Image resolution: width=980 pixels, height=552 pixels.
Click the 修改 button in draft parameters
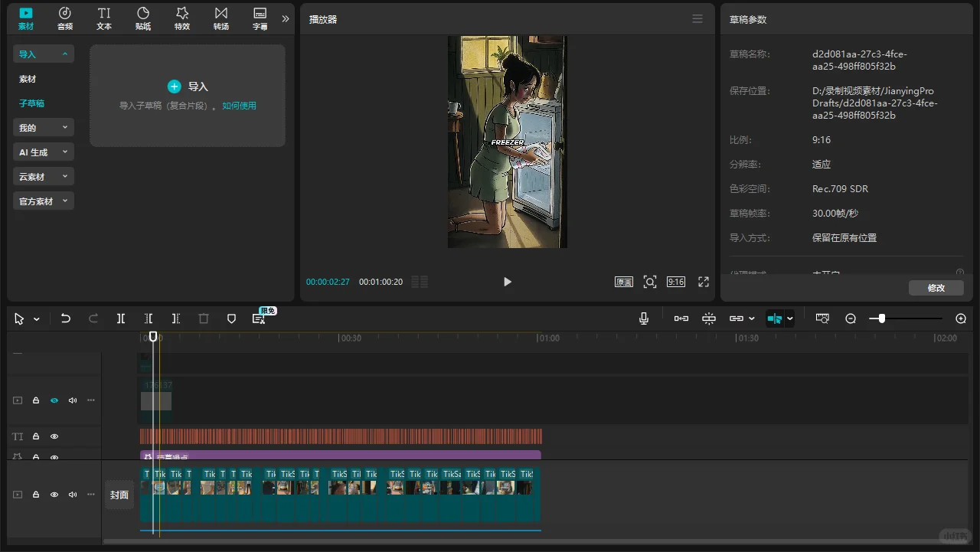point(936,288)
